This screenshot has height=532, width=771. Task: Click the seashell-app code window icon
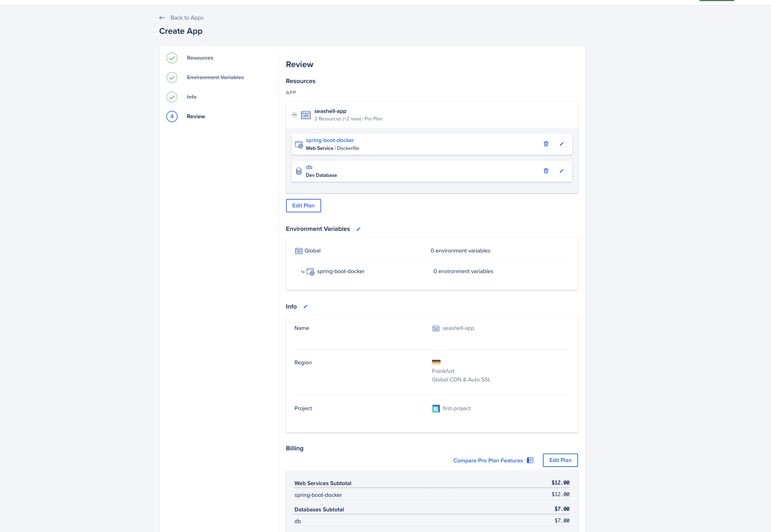[306, 115]
